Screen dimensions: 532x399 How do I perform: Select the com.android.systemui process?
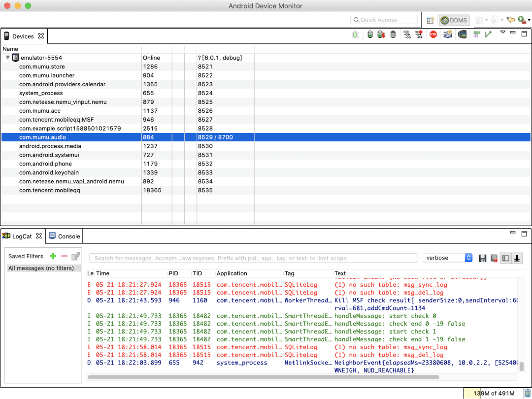pos(266,155)
